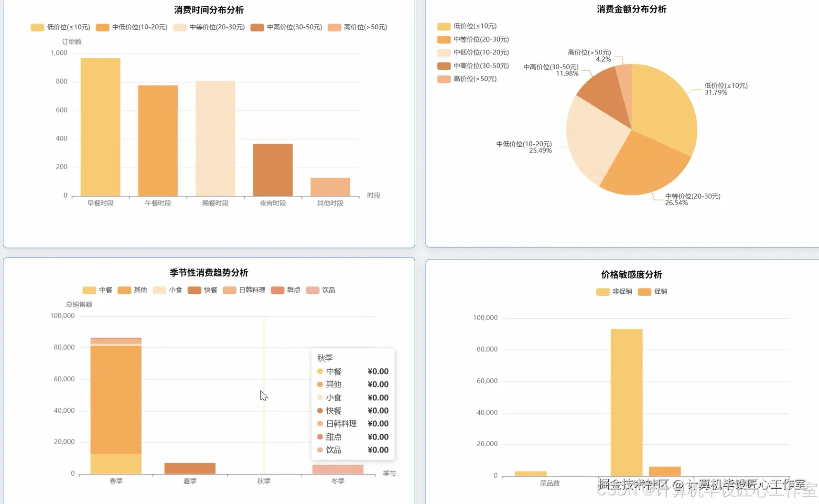Click the 冬季 bar in seasonal chart

click(x=338, y=469)
